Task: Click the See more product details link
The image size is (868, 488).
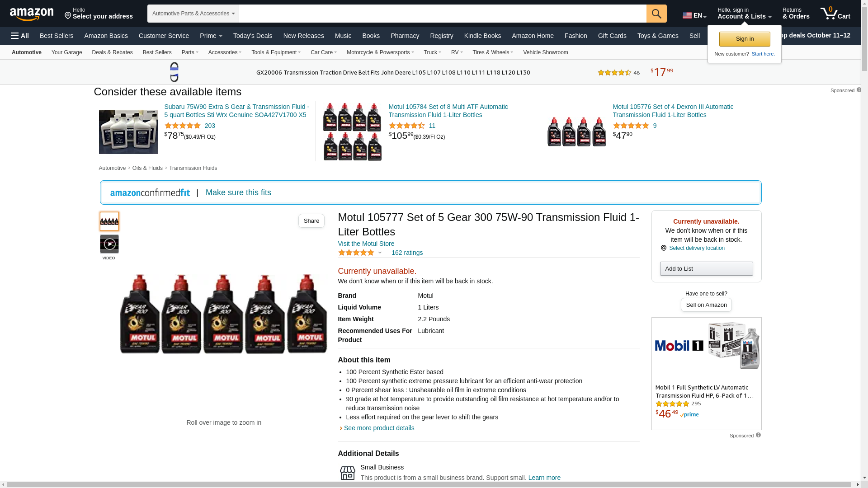Action: click(379, 428)
